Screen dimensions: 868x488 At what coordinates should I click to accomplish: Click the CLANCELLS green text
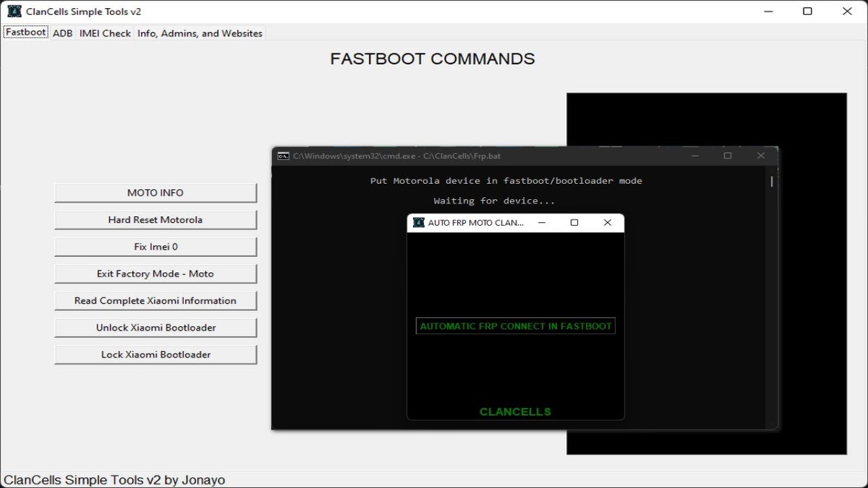(x=515, y=411)
